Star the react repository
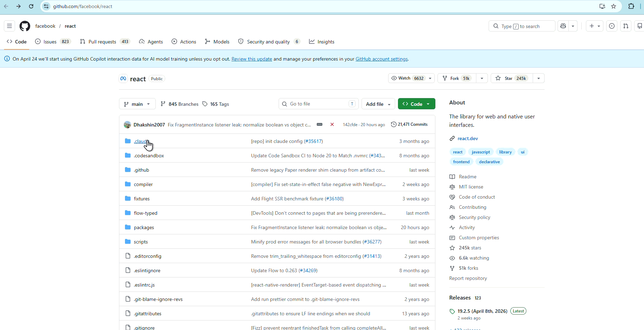 click(x=512, y=78)
